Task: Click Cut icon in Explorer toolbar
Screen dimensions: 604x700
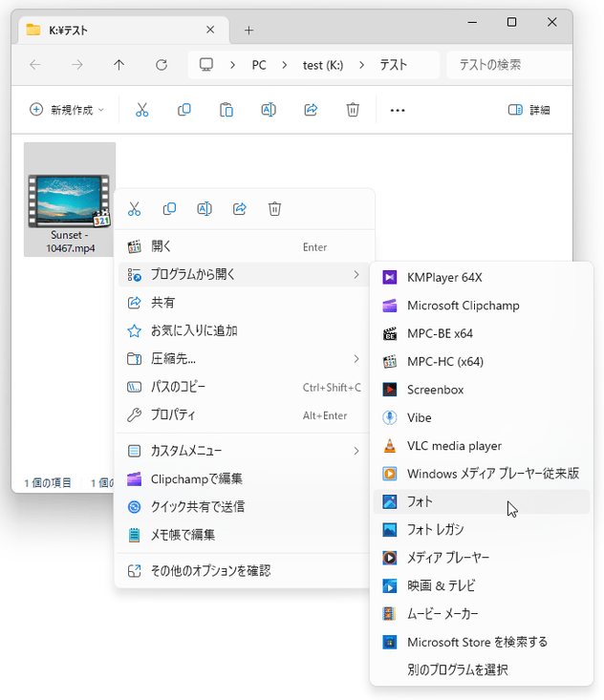Action: coord(142,110)
